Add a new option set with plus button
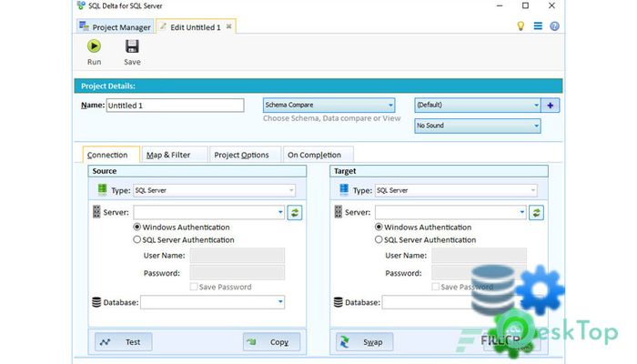637x364 pixels. click(x=550, y=106)
